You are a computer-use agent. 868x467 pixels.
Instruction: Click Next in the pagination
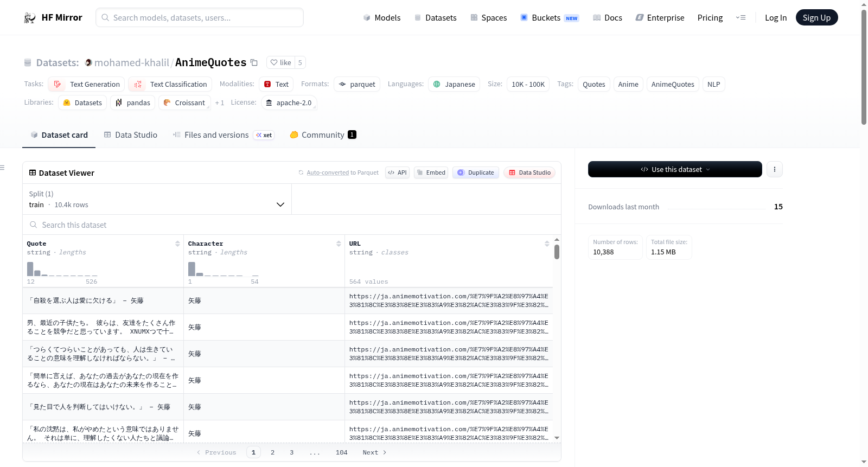click(374, 452)
